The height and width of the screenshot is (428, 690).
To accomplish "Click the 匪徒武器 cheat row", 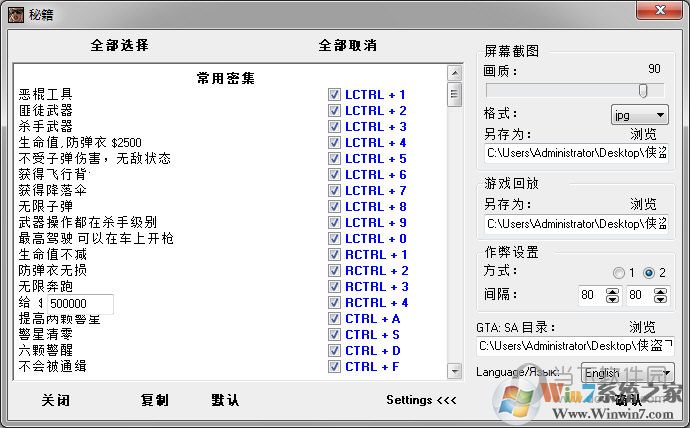I will click(x=45, y=110).
